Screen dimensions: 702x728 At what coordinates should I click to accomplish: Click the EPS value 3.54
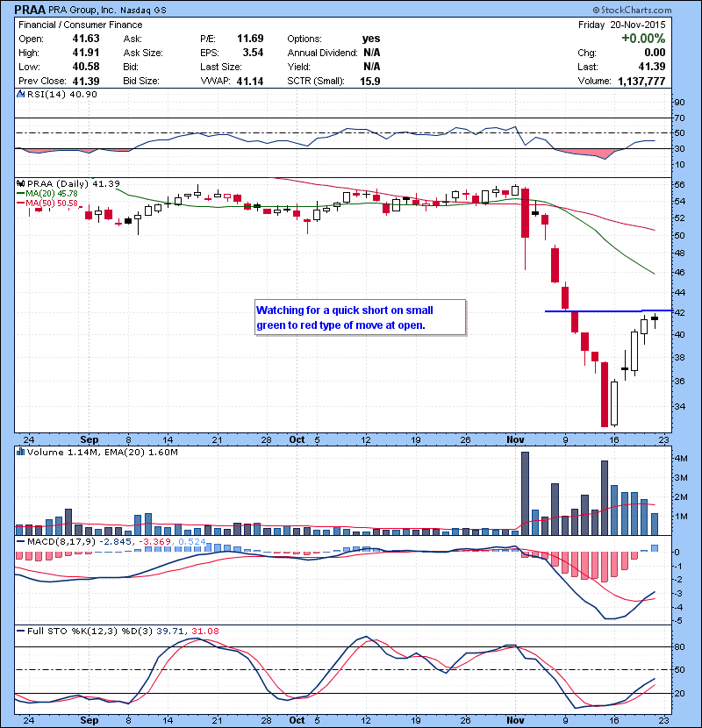[253, 53]
